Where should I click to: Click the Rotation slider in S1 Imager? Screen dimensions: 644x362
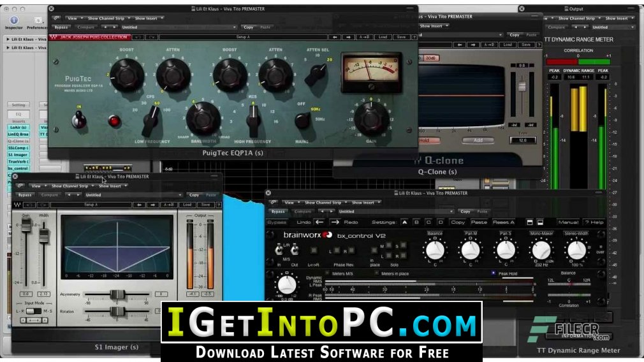coord(117,312)
